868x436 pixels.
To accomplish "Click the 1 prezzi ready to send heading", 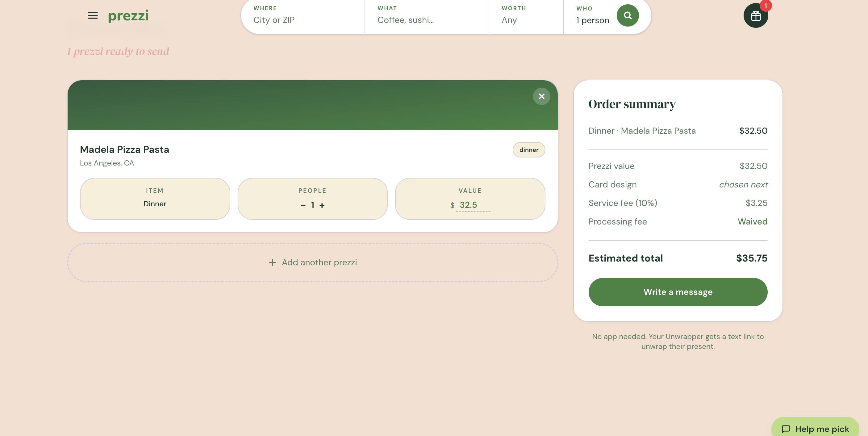I will pyautogui.click(x=118, y=51).
